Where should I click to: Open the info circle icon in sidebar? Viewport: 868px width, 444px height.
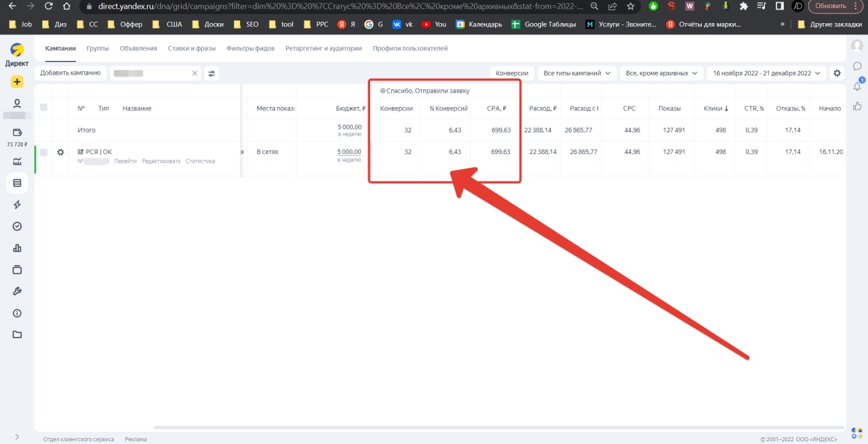click(17, 313)
